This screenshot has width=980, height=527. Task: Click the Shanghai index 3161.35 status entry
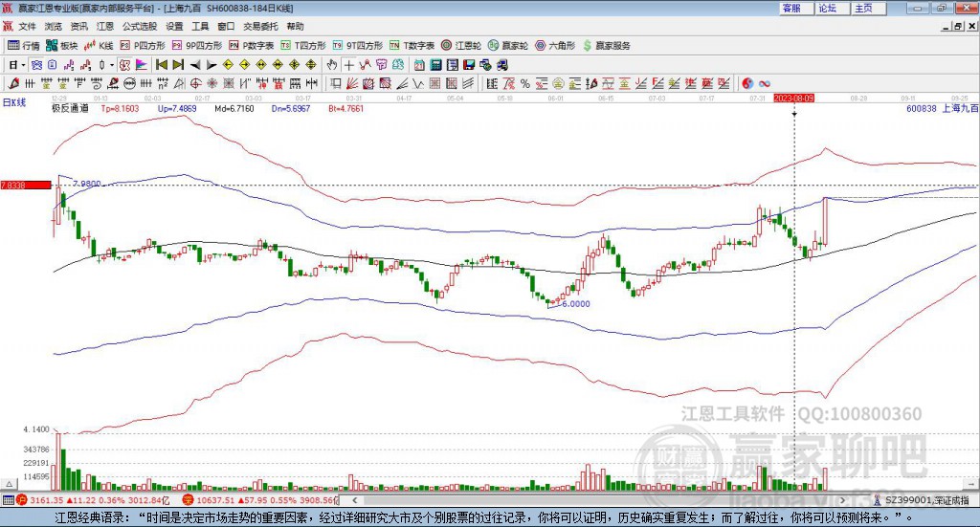point(93,500)
